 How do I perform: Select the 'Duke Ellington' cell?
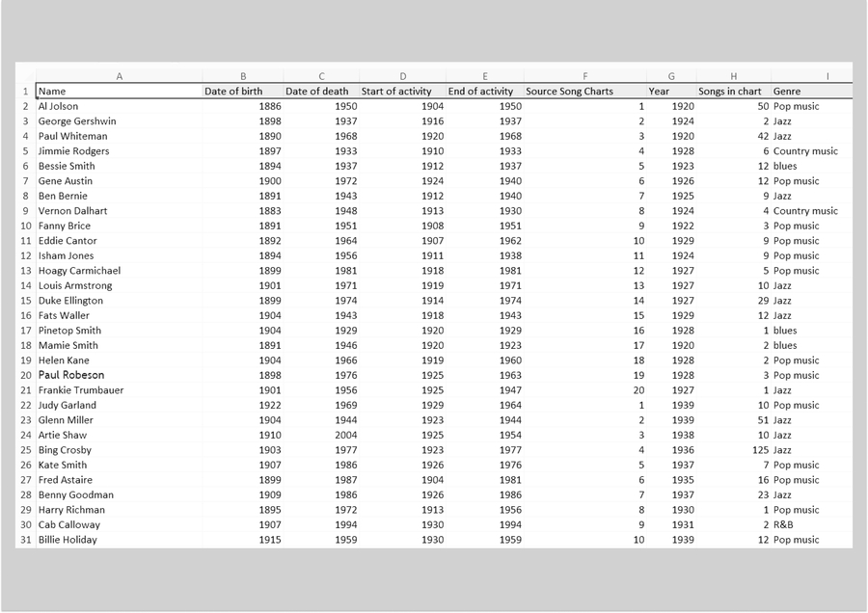(x=119, y=301)
